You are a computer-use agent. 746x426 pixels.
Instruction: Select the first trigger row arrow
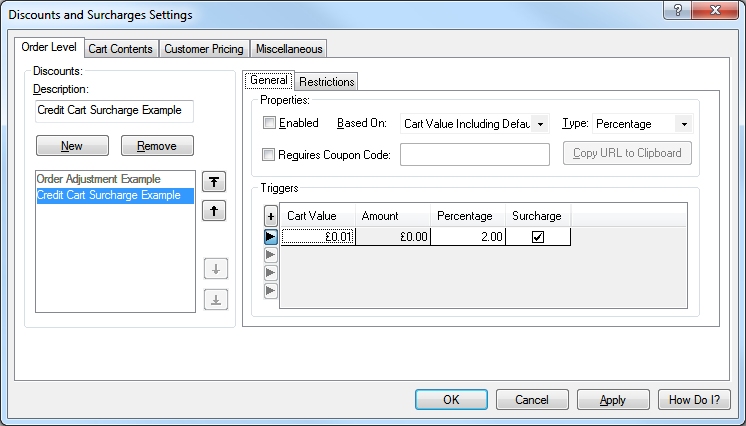tap(270, 237)
